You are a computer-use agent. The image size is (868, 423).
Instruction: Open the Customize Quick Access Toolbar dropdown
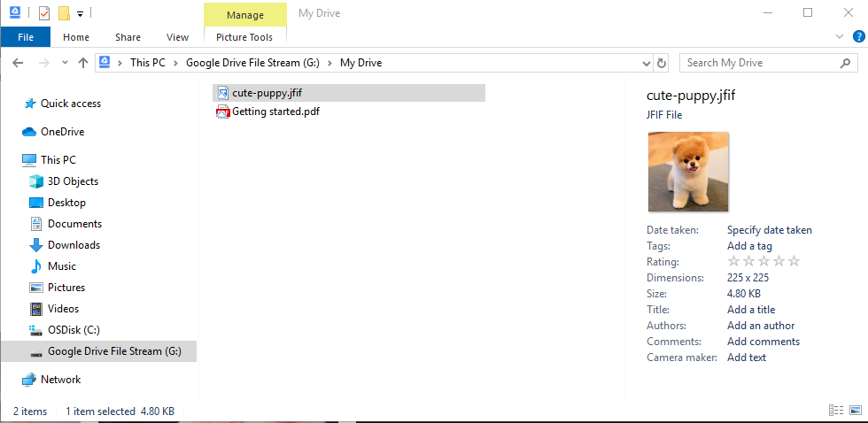[x=80, y=13]
